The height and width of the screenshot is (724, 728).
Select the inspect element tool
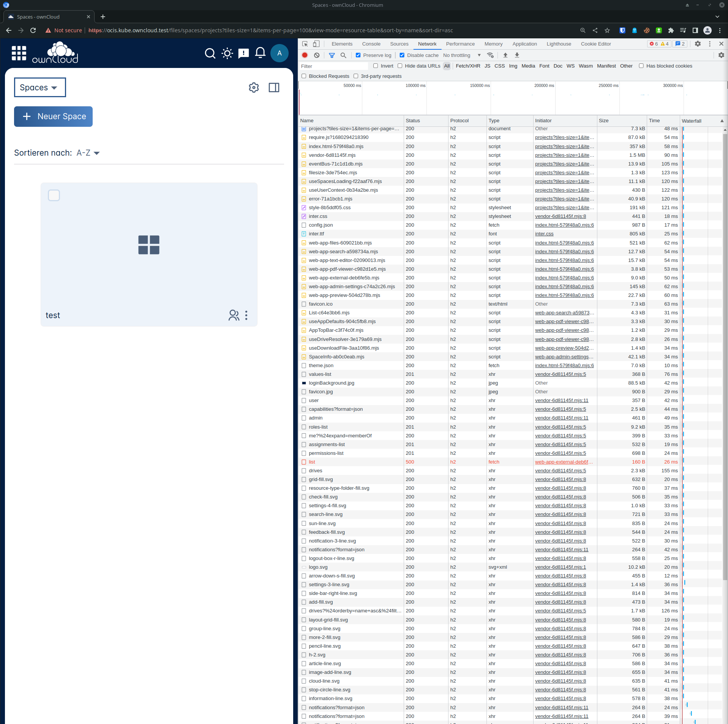304,44
